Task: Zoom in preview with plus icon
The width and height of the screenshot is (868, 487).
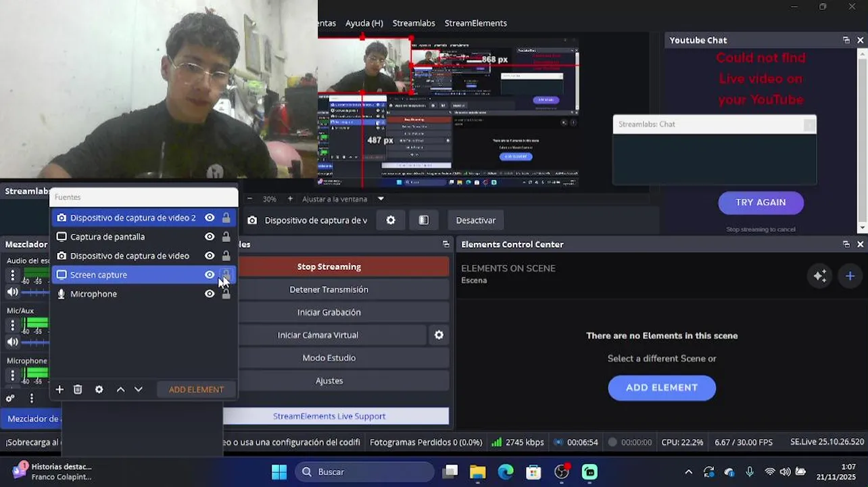Action: pyautogui.click(x=290, y=199)
